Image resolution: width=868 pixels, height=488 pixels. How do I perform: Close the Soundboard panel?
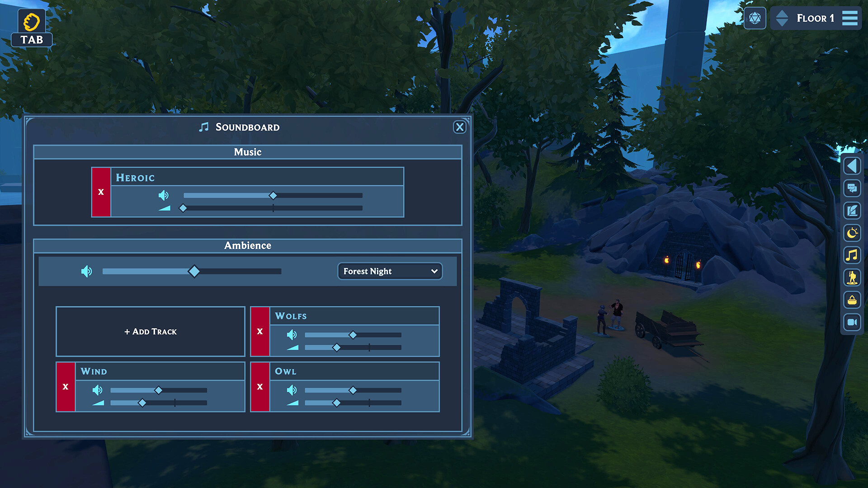[x=459, y=127]
